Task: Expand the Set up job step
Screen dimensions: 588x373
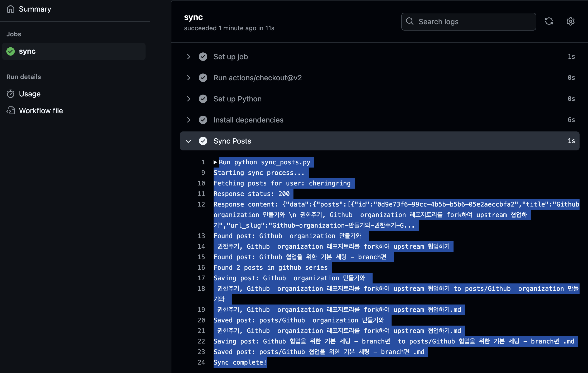Action: pyautogui.click(x=189, y=57)
